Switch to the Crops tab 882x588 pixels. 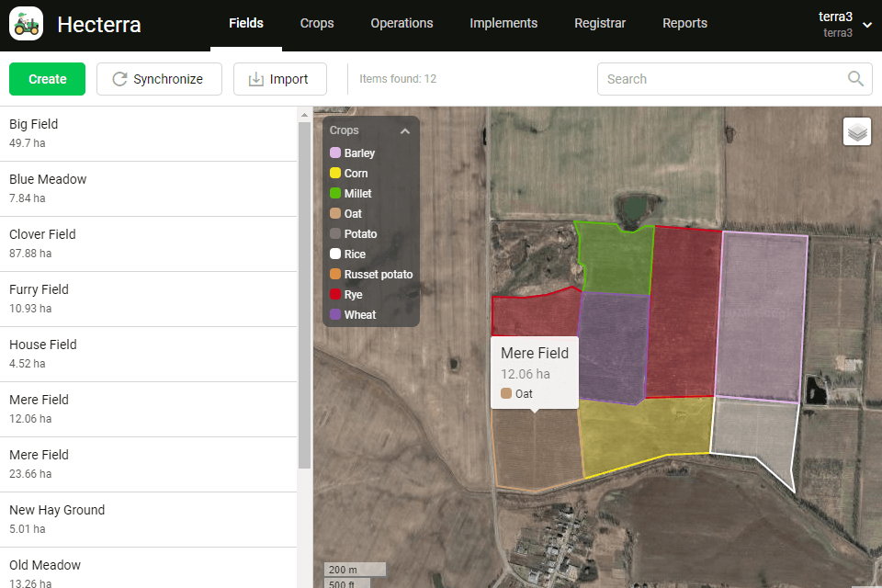point(317,24)
